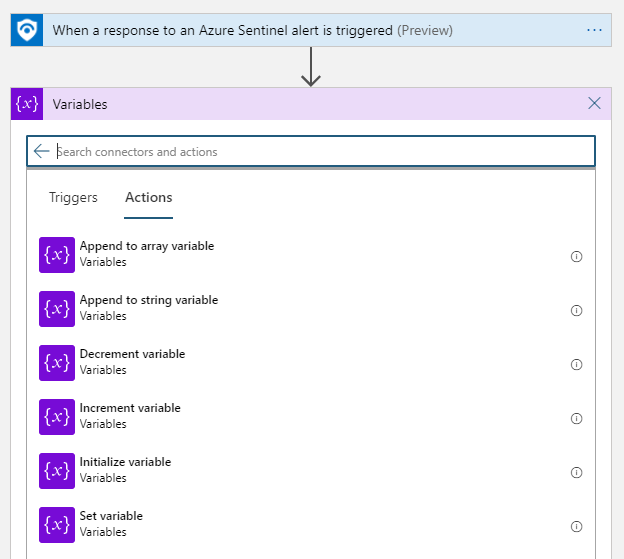Click the Increment variable icon
Screen dimensions: 624x559
point(57,417)
